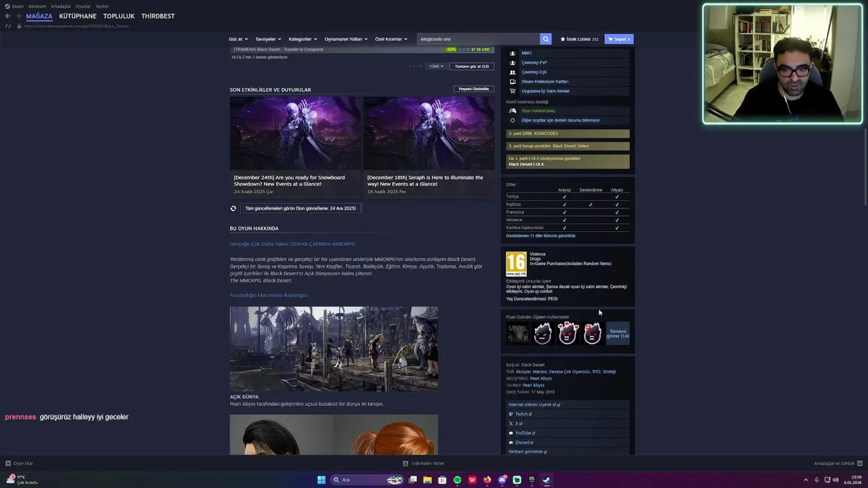Viewport: 868px width, 488px height.
Task: Click the Mağazada ara search field
Action: coord(479,39)
